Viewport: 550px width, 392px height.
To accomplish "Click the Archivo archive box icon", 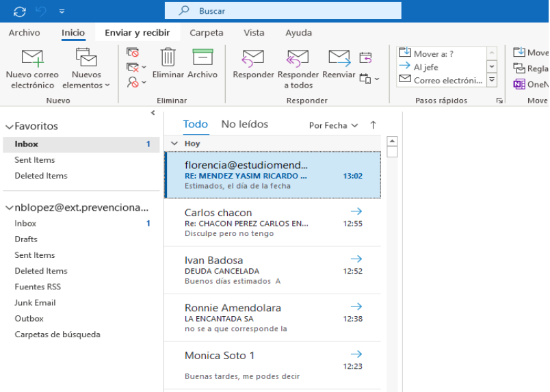I will pos(202,57).
